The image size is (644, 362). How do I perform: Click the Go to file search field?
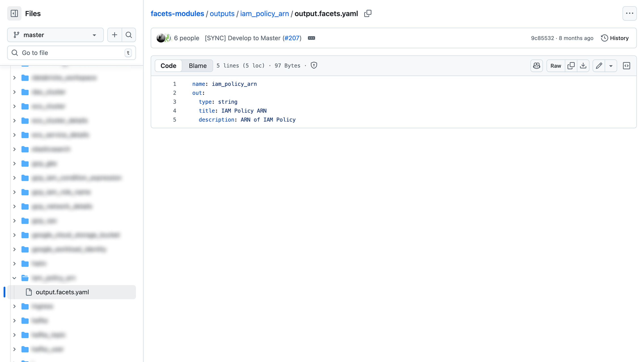(x=71, y=53)
